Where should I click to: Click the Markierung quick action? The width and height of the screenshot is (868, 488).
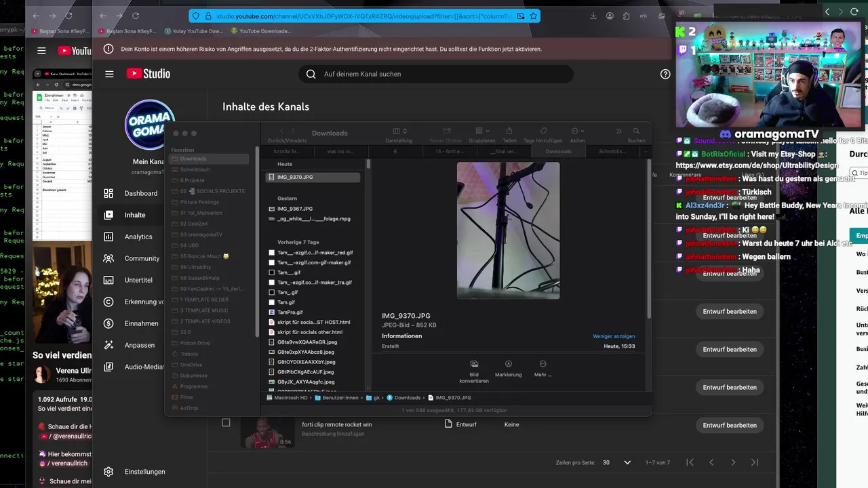tap(509, 369)
